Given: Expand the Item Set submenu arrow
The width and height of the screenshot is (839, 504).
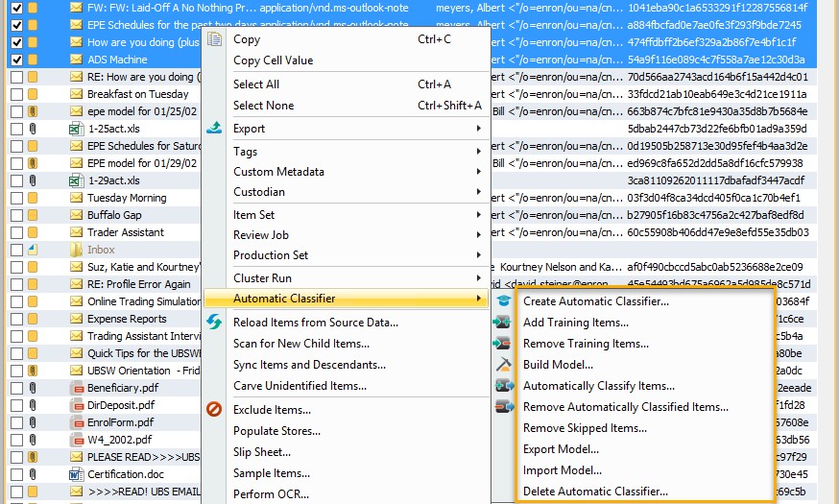Looking at the screenshot, I should (x=478, y=214).
